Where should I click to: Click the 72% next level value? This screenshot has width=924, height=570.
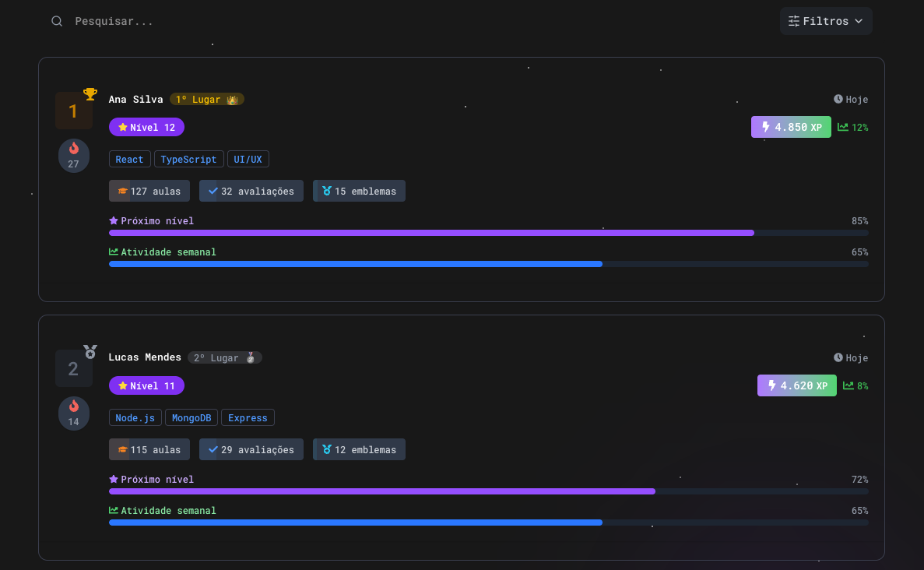click(859, 479)
